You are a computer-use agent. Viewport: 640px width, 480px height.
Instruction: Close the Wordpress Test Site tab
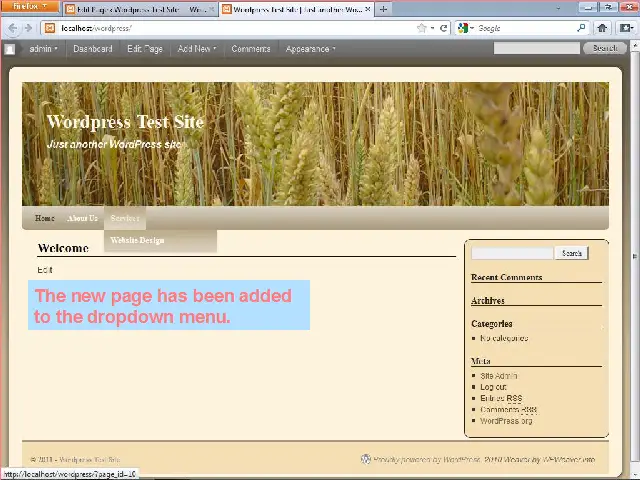click(367, 9)
